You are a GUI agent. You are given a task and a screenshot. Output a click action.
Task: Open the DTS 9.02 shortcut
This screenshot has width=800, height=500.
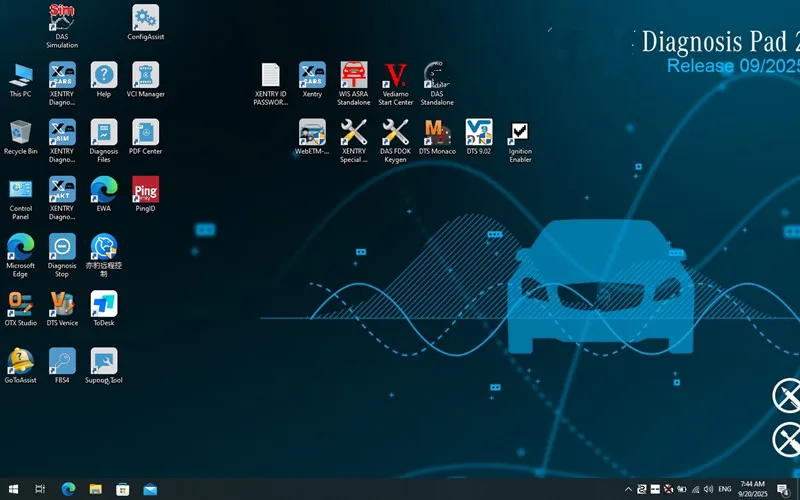click(x=479, y=137)
